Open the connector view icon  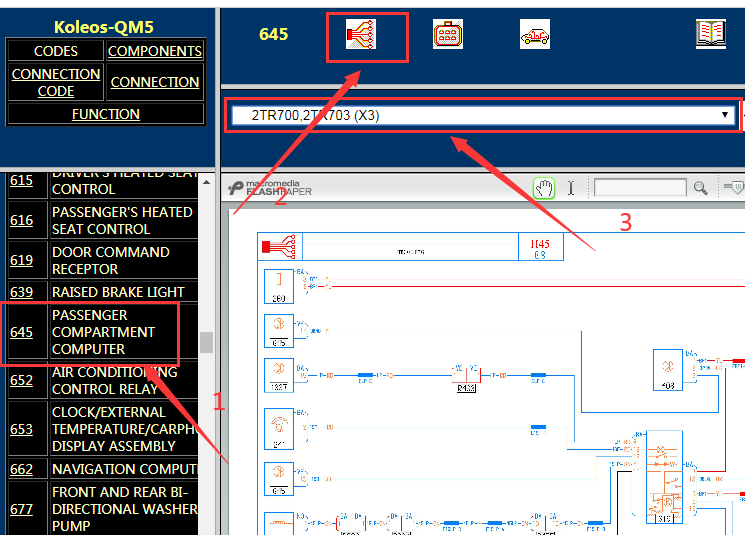point(448,34)
